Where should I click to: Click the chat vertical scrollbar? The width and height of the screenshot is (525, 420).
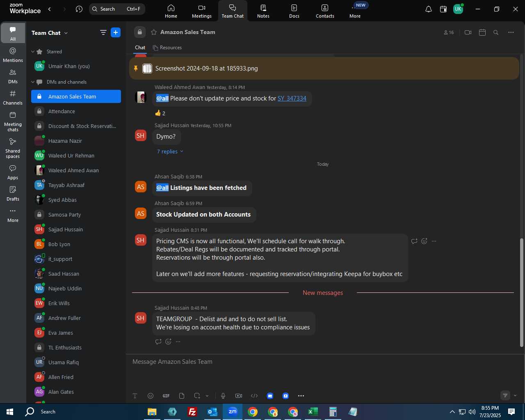click(522, 292)
